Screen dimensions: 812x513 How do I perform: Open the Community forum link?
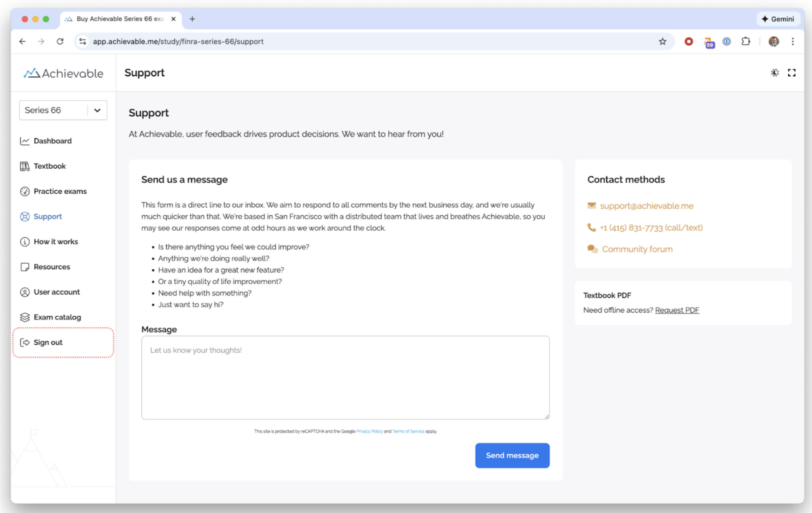[x=637, y=249]
